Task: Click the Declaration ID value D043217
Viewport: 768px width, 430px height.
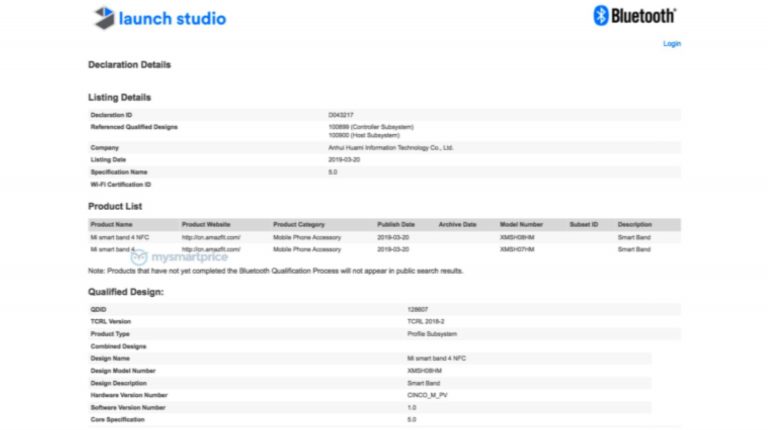Action: 341,115
